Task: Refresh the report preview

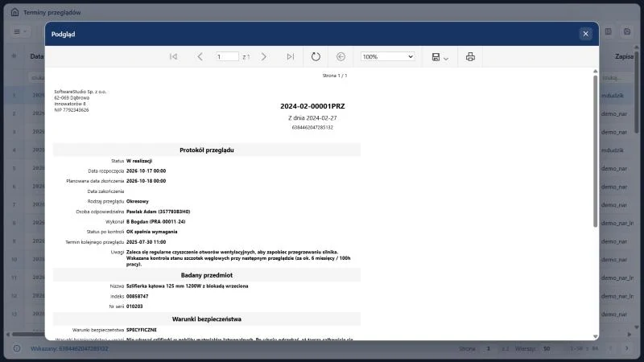Action: click(316, 56)
